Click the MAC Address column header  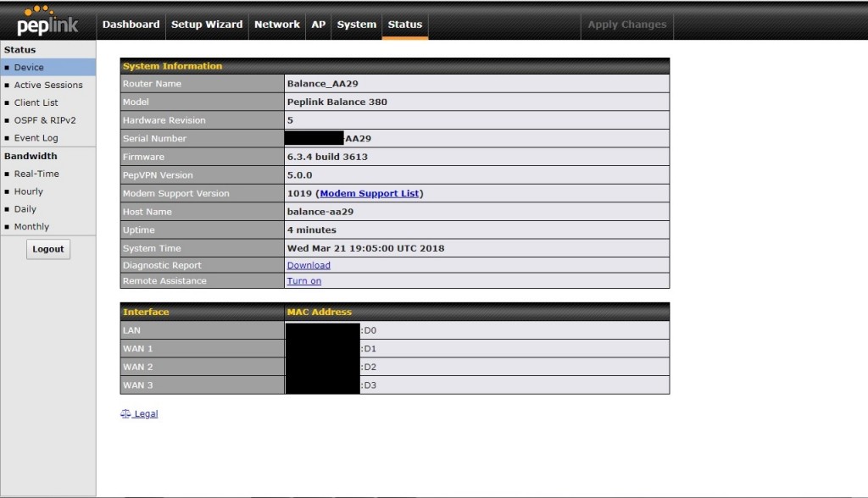tap(320, 312)
